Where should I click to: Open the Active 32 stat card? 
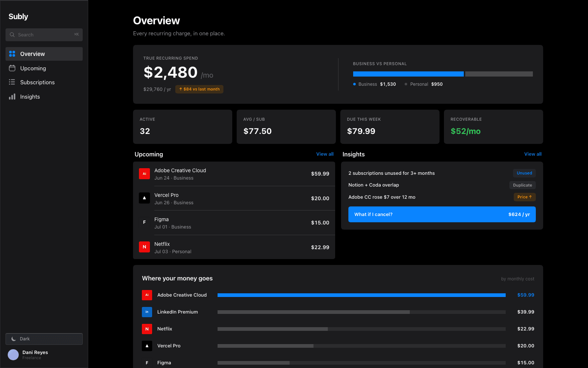point(183,127)
